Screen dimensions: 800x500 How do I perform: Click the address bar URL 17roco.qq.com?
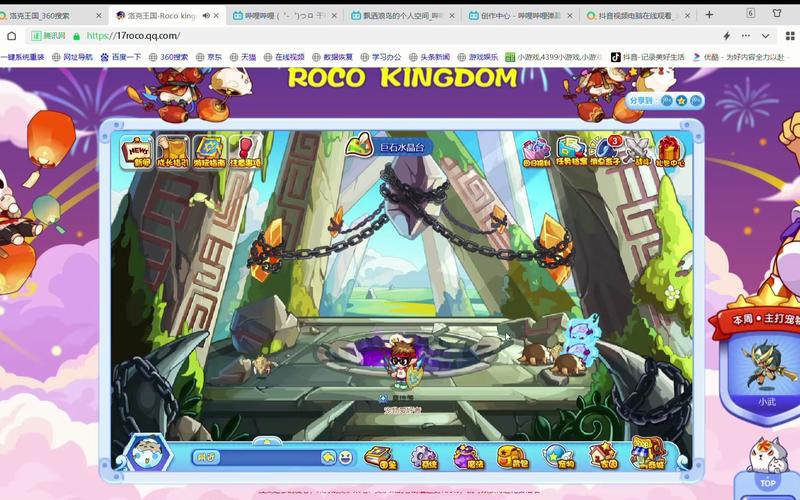pyautogui.click(x=134, y=36)
